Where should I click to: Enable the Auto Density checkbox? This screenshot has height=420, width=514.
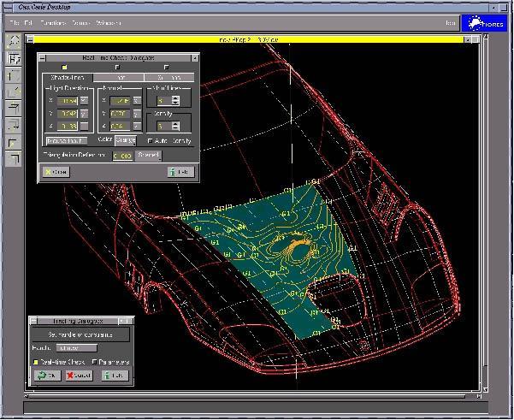pyautogui.click(x=151, y=140)
